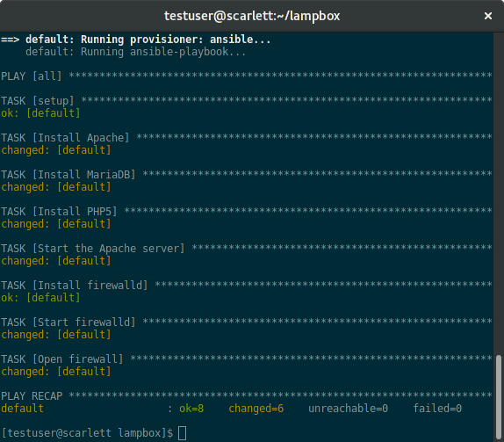Close the lampbox terminal window
This screenshot has width=504, height=442.
(487, 16)
